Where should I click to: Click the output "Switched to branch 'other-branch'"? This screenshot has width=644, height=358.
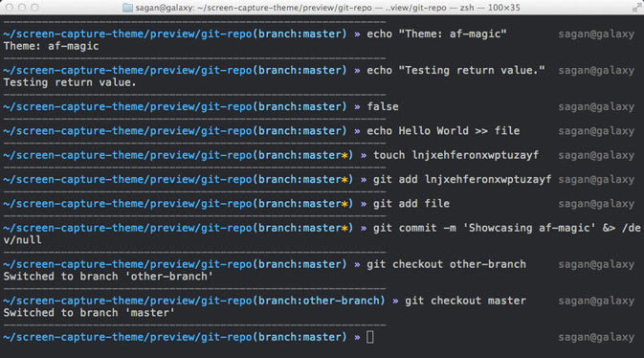108,277
